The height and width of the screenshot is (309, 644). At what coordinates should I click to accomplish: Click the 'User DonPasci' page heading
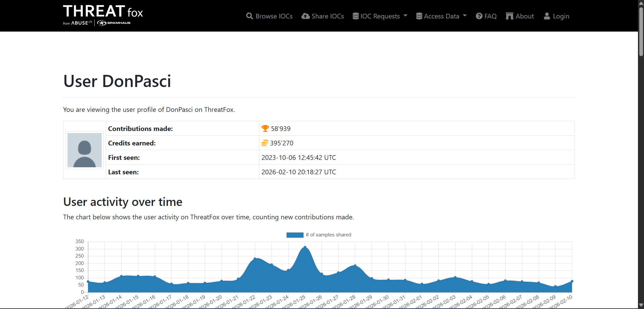(117, 81)
